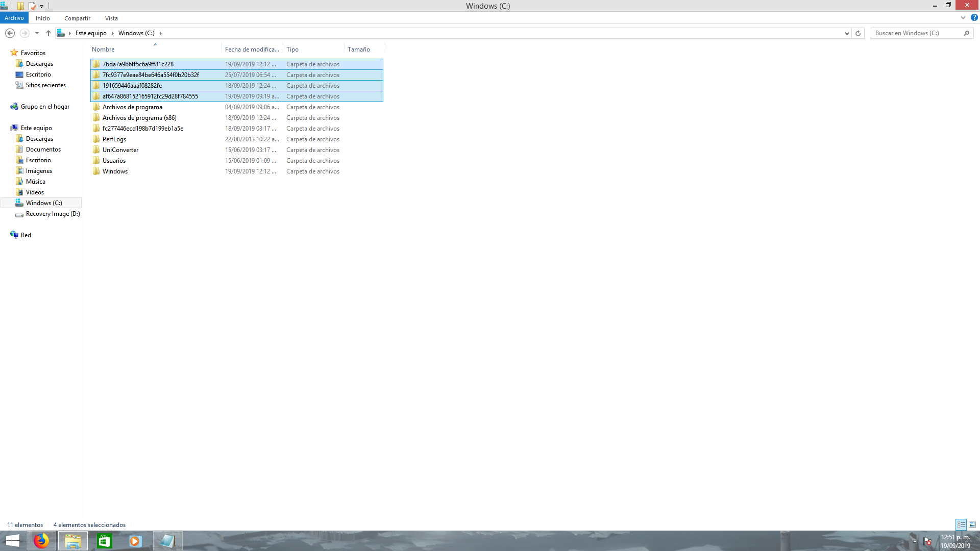The image size is (980, 551).
Task: Open the Explorer help icon
Action: coord(974,17)
